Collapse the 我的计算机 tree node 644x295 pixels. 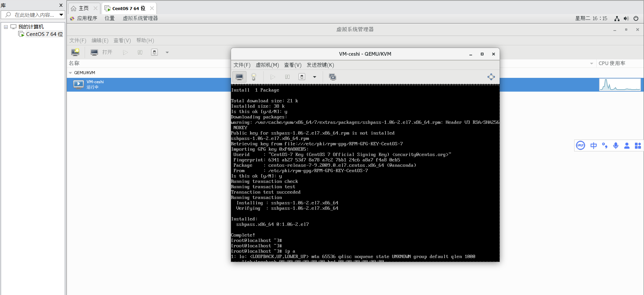point(6,27)
